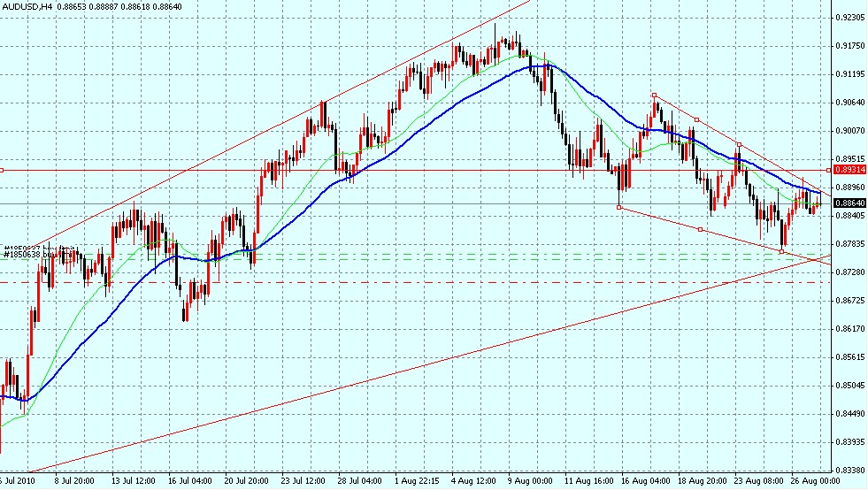The width and height of the screenshot is (868, 490).
Task: Click the 0.89515 price scale label
Action: 849,159
